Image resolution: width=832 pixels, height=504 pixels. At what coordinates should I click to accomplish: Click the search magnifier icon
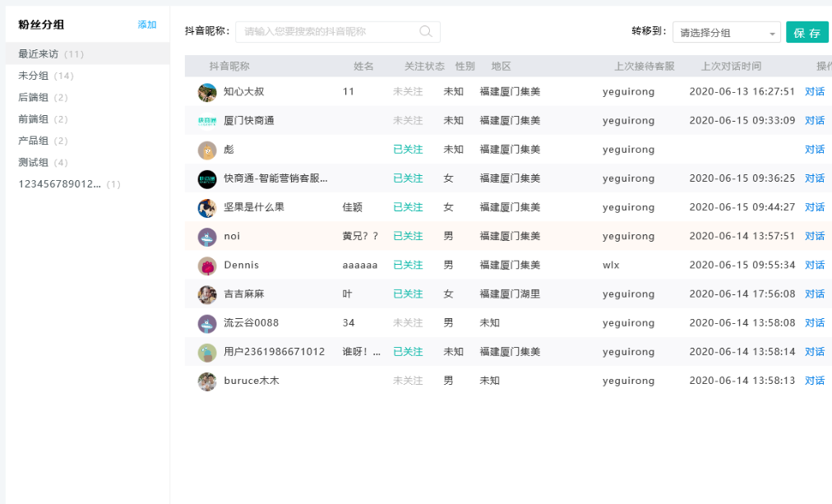426,32
